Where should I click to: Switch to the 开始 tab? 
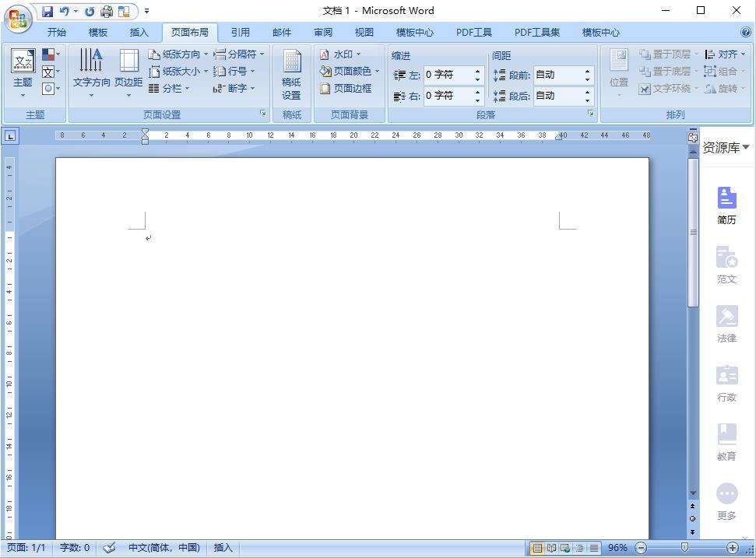[56, 32]
